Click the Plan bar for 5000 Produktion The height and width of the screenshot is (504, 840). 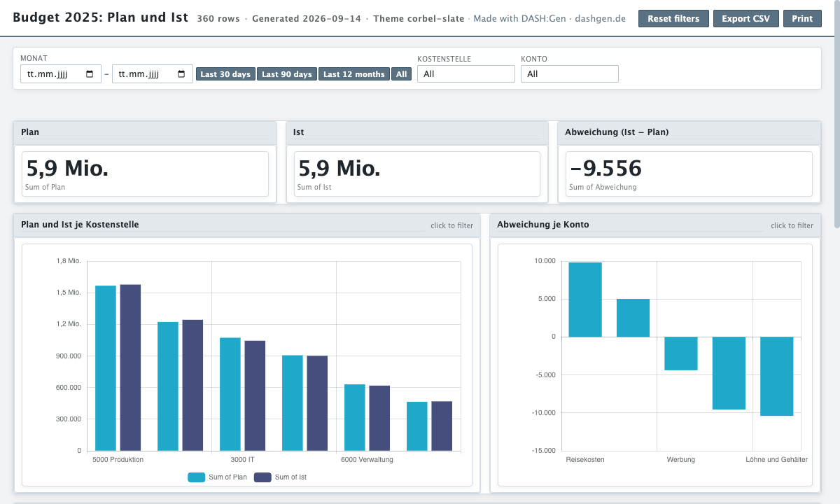click(x=106, y=368)
